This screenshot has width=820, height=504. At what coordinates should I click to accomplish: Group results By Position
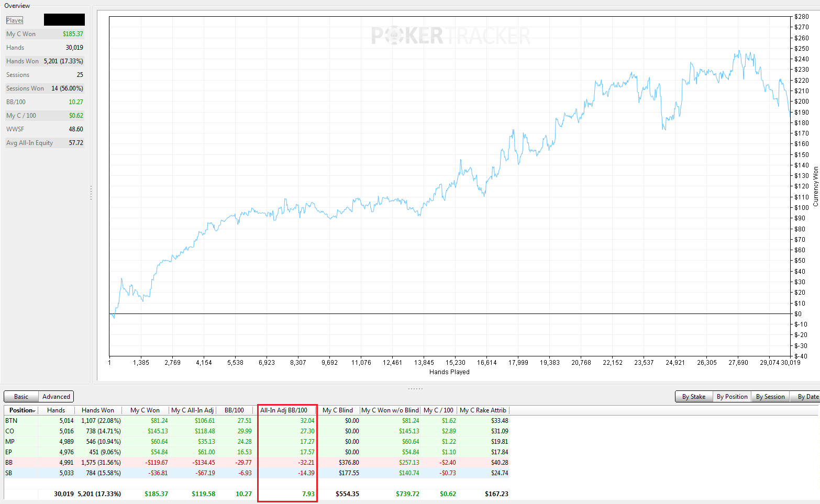[x=732, y=397]
